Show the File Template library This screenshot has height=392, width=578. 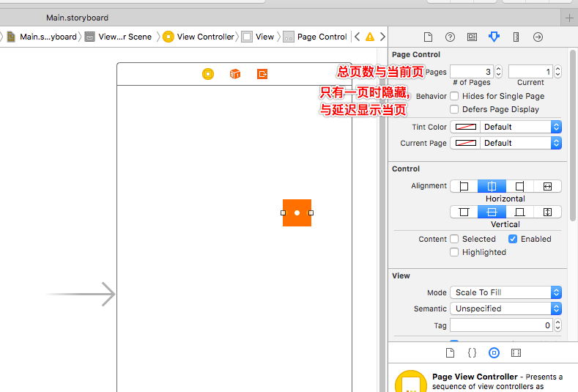[x=450, y=353]
